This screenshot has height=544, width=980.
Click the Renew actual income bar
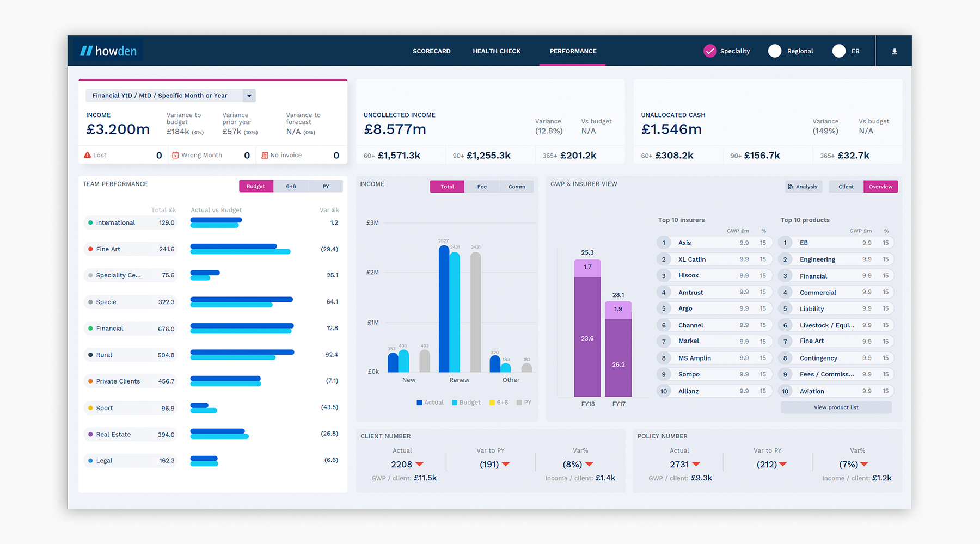coord(444,309)
